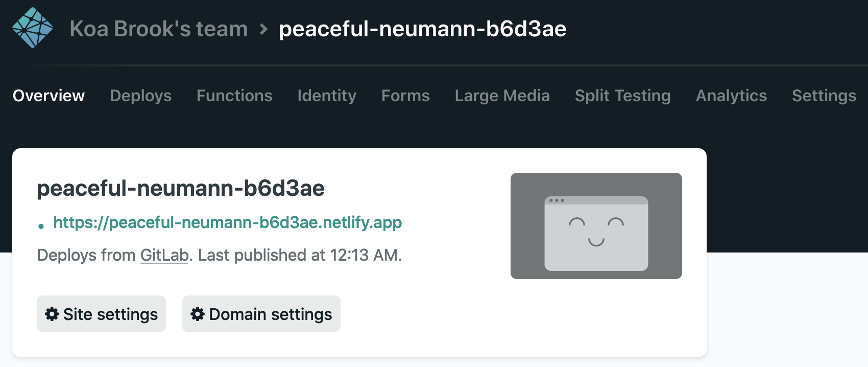Click the Domain settings button
This screenshot has height=367, width=868.
pyautogui.click(x=261, y=314)
